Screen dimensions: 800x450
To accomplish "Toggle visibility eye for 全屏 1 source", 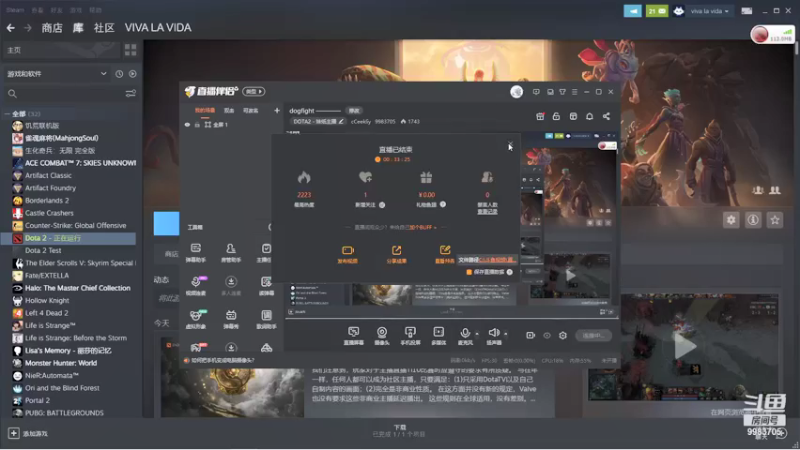I will click(187, 124).
